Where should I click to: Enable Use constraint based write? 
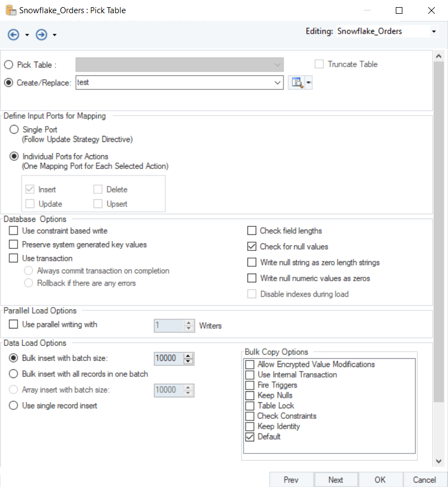tap(14, 231)
